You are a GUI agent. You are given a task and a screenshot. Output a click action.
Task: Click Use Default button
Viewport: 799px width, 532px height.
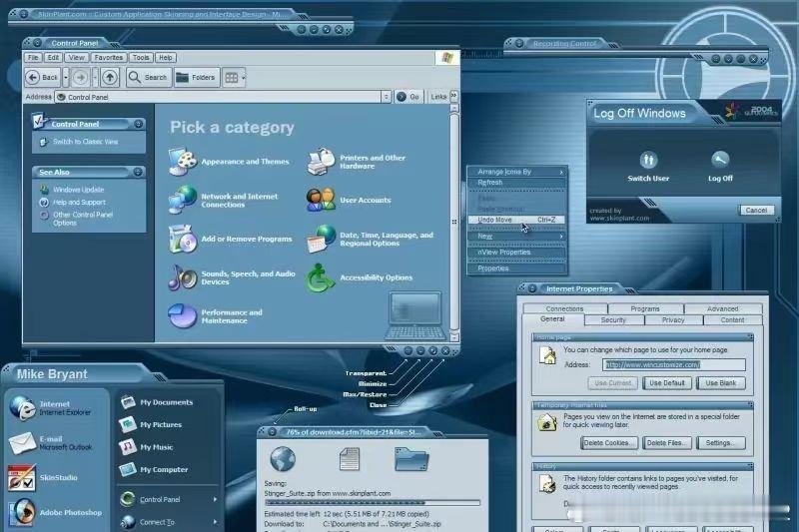pyautogui.click(x=666, y=383)
